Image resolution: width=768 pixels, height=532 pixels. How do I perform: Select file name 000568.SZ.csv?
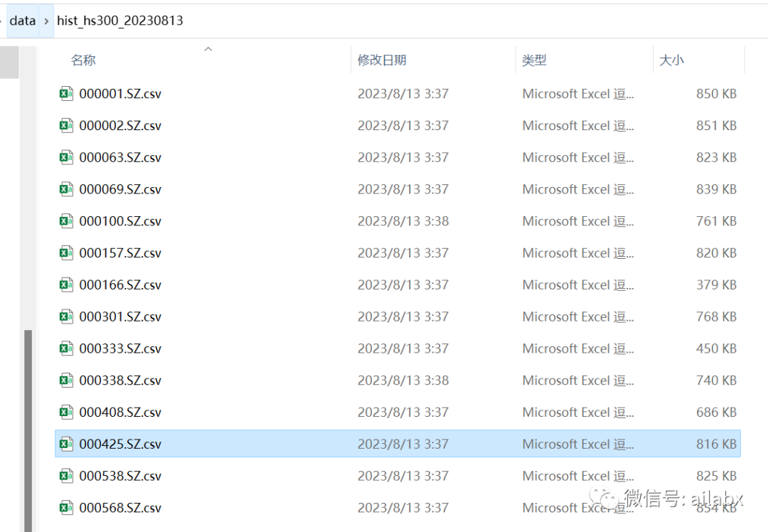point(120,508)
